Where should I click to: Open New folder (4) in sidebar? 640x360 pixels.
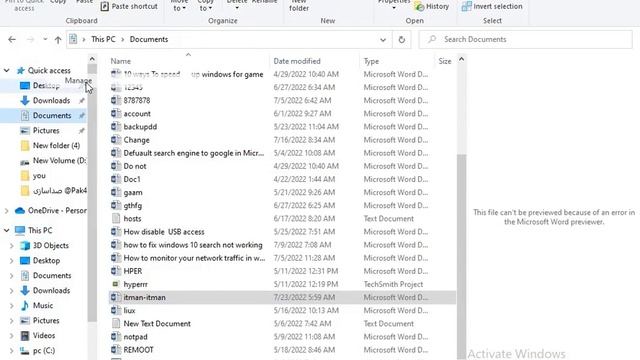pos(56,146)
